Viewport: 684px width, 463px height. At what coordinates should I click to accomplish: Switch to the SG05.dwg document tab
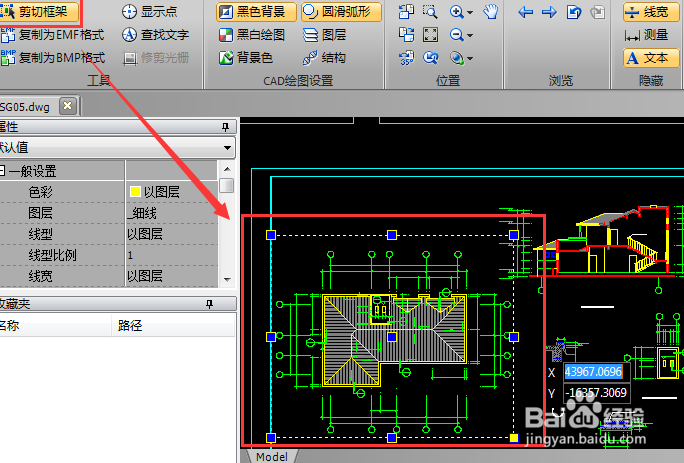coord(25,107)
